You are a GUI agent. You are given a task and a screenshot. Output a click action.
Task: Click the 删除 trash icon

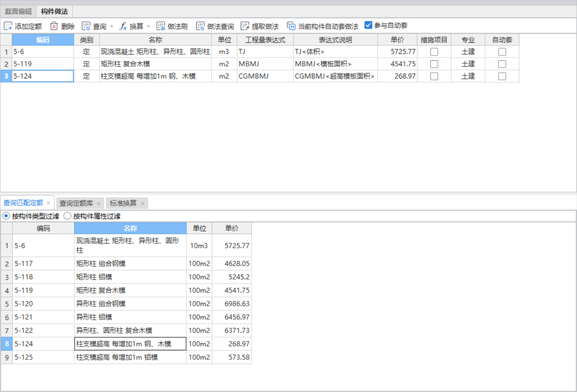pos(54,26)
